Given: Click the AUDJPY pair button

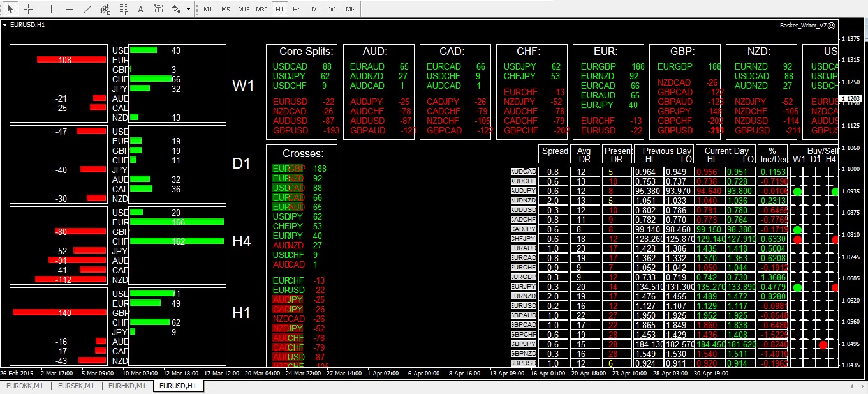Looking at the screenshot, I should [x=524, y=191].
